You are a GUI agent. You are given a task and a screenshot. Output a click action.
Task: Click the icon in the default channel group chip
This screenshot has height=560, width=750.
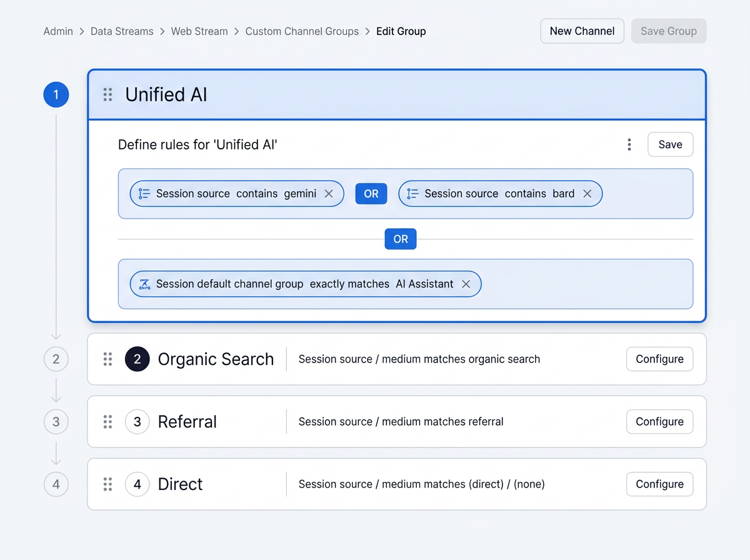tap(144, 284)
